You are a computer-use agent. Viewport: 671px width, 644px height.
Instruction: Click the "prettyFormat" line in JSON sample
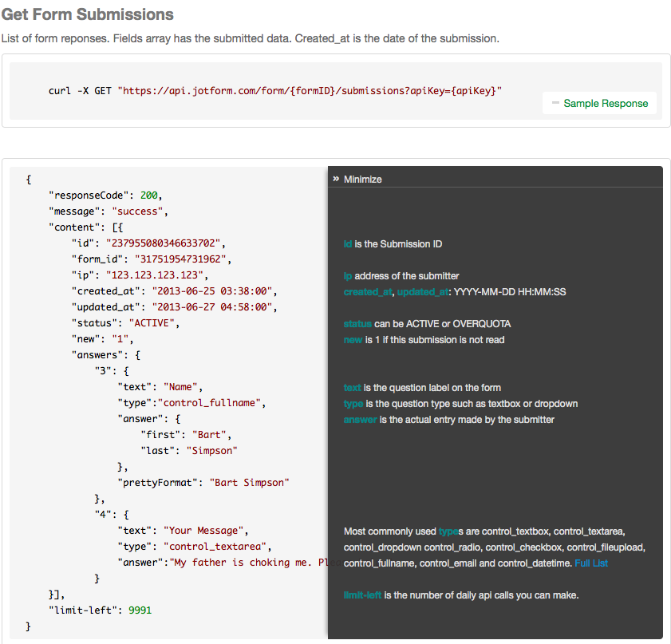tap(203, 483)
